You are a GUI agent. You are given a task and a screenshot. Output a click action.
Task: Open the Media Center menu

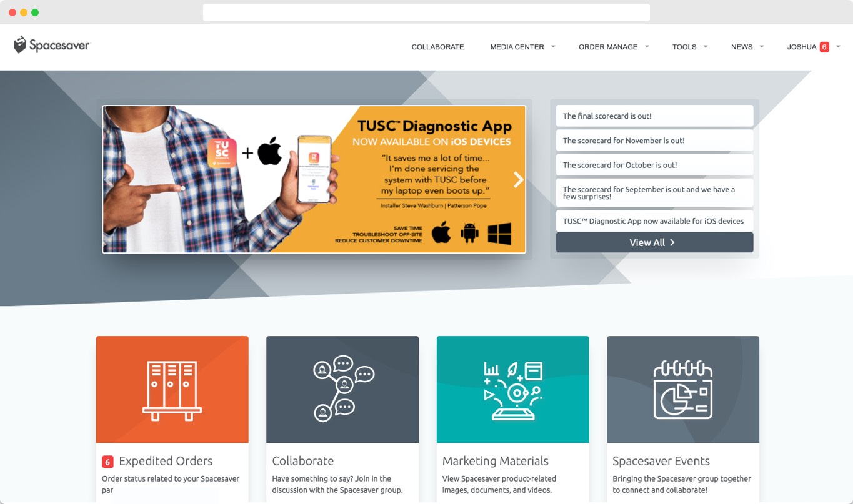point(517,47)
